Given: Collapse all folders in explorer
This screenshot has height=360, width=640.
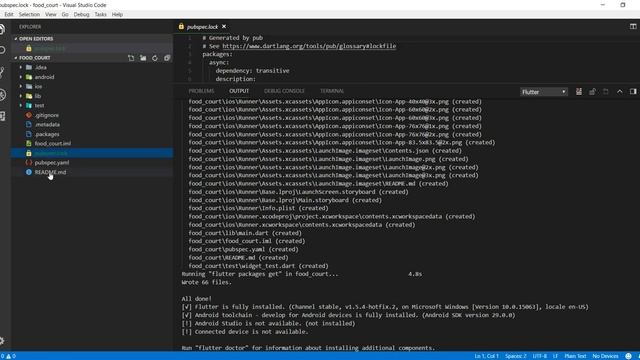Looking at the screenshot, I should point(167,58).
